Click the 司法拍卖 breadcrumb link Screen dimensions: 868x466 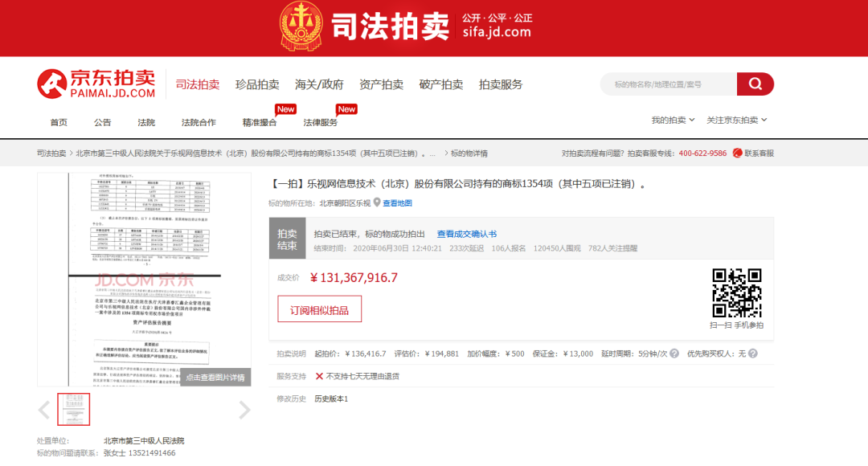click(x=51, y=153)
